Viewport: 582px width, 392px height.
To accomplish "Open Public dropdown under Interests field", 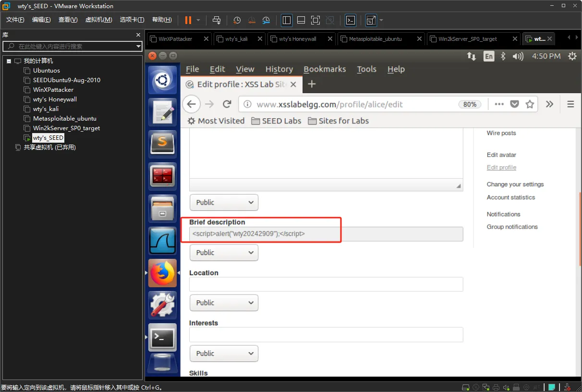I will point(224,353).
